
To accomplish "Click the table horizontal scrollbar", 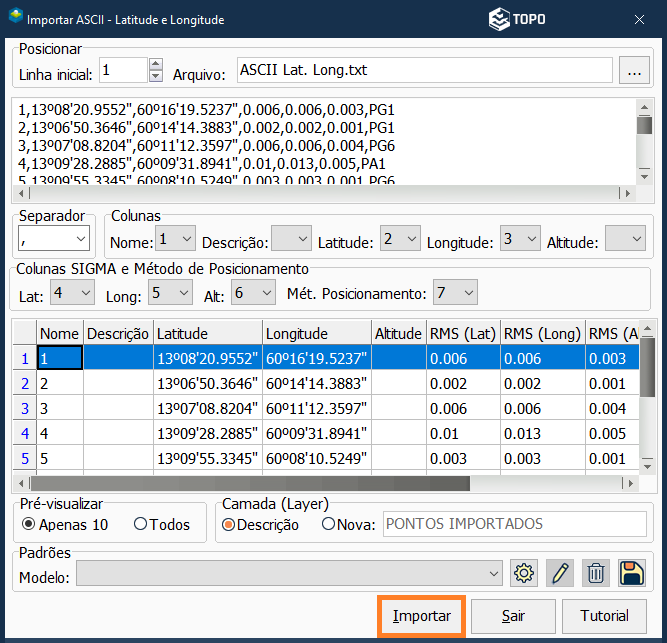I will coord(250,483).
